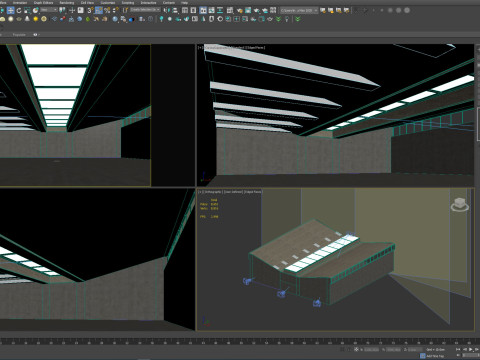The width and height of the screenshot is (480, 360).
Task: Click Keyboard Shortcut Override icon
Action: 80,10
